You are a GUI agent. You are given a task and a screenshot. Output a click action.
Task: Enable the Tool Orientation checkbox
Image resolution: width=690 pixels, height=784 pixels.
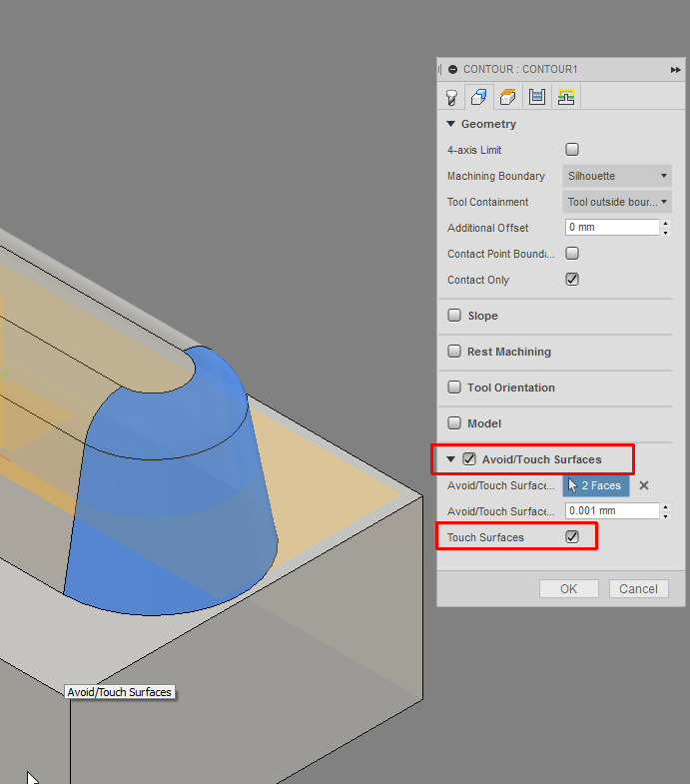pos(454,388)
